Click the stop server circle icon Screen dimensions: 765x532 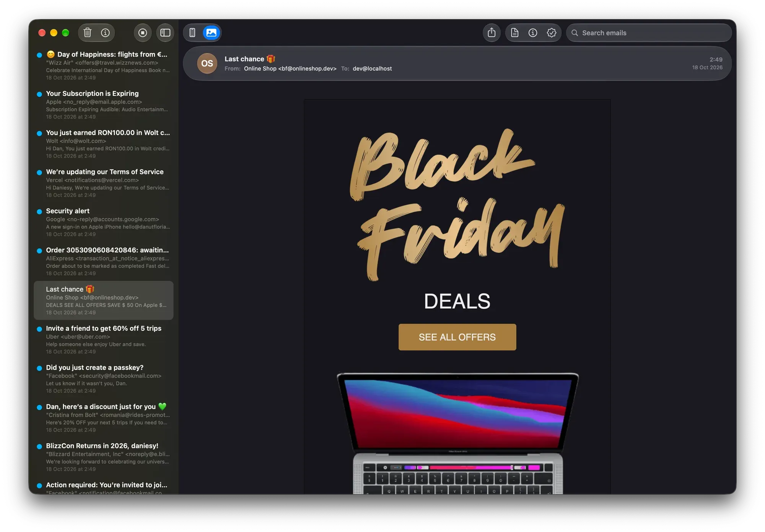[143, 33]
